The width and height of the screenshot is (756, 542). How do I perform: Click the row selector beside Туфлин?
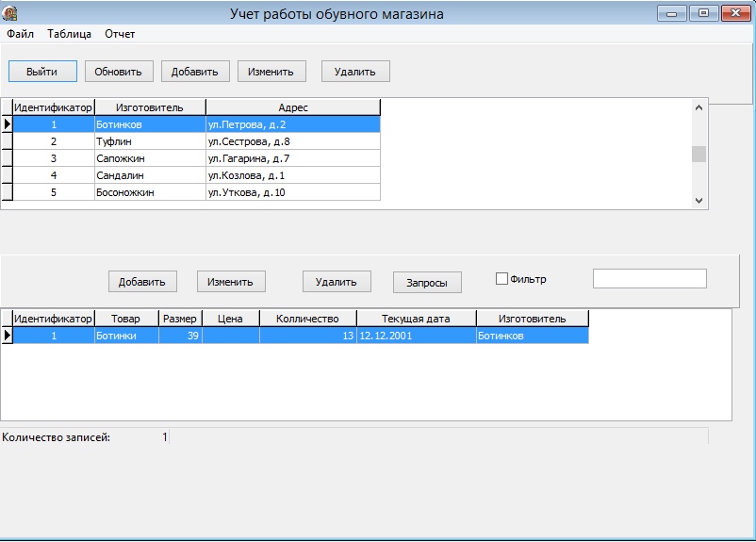pyautogui.click(x=7, y=141)
